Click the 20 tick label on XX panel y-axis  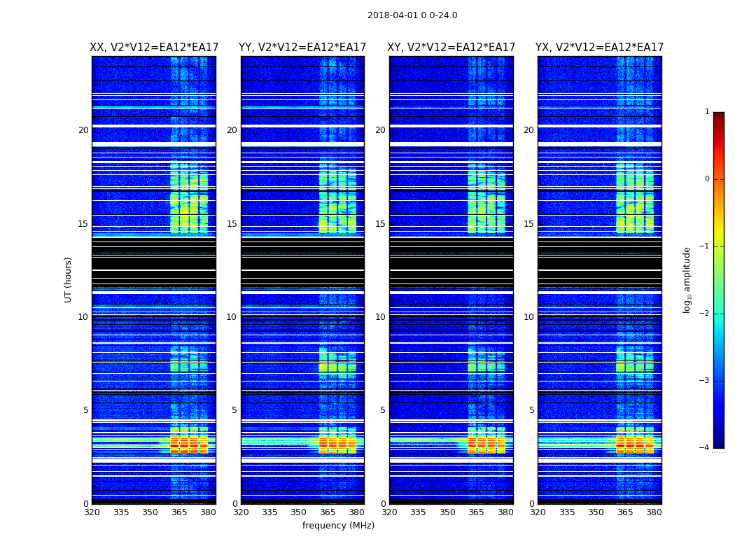click(x=83, y=130)
